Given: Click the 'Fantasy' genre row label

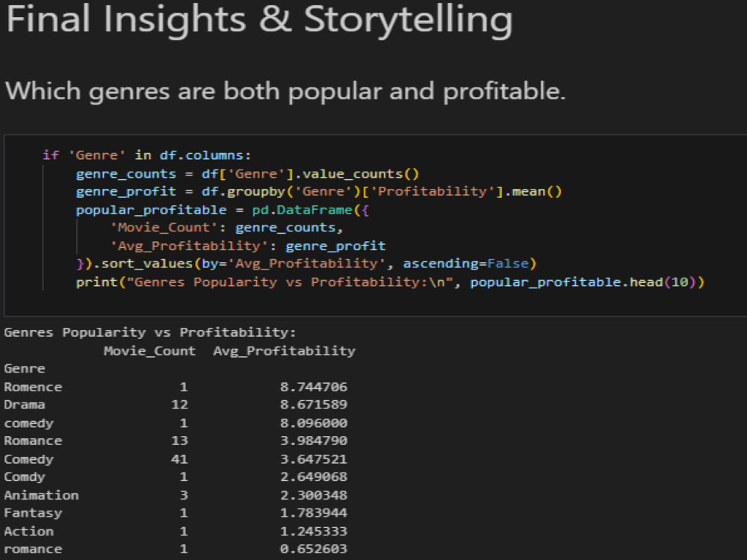Looking at the screenshot, I should pyautogui.click(x=33, y=514).
